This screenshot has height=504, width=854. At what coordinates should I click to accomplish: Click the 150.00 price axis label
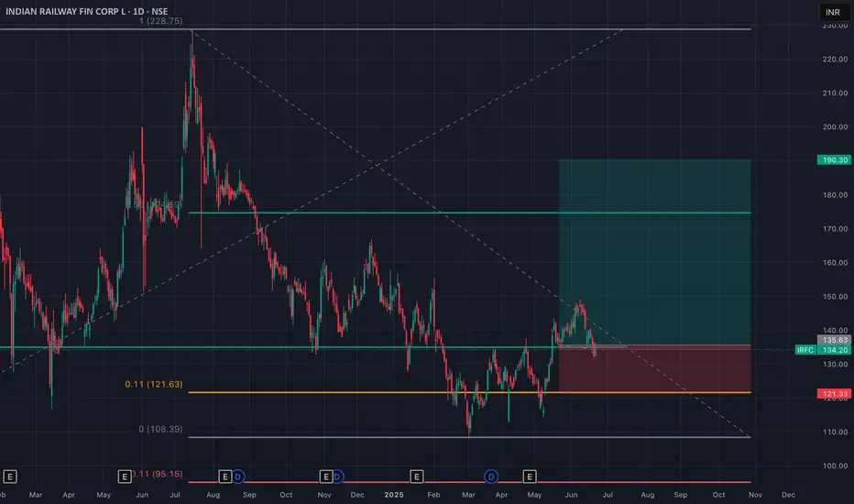pos(835,297)
